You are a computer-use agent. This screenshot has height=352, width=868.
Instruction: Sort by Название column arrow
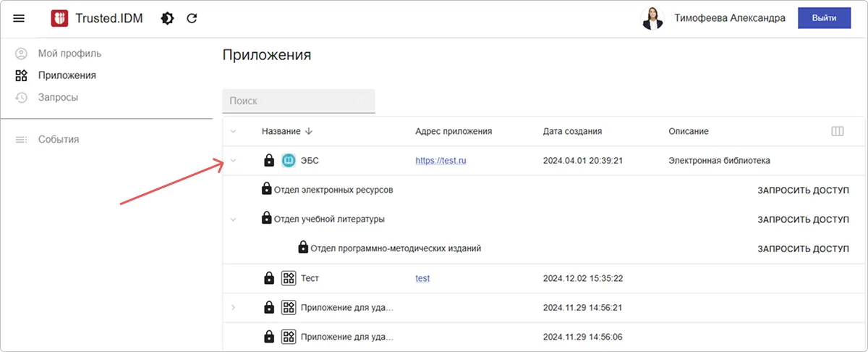[309, 131]
